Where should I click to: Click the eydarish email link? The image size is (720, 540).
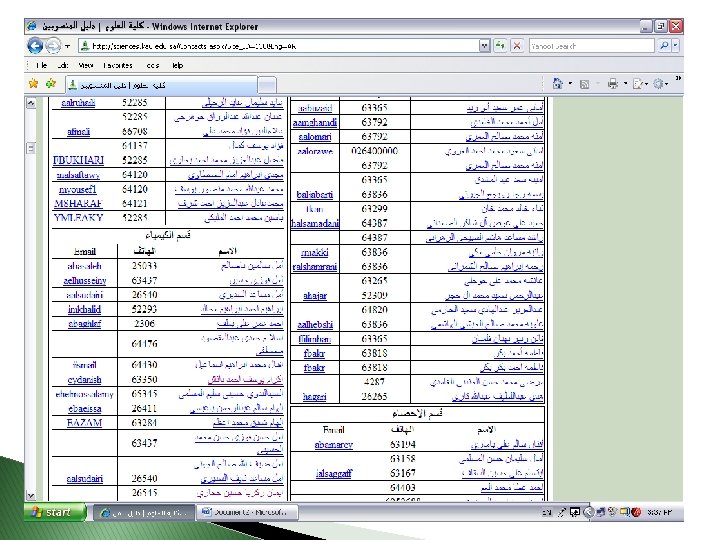[x=84, y=380]
